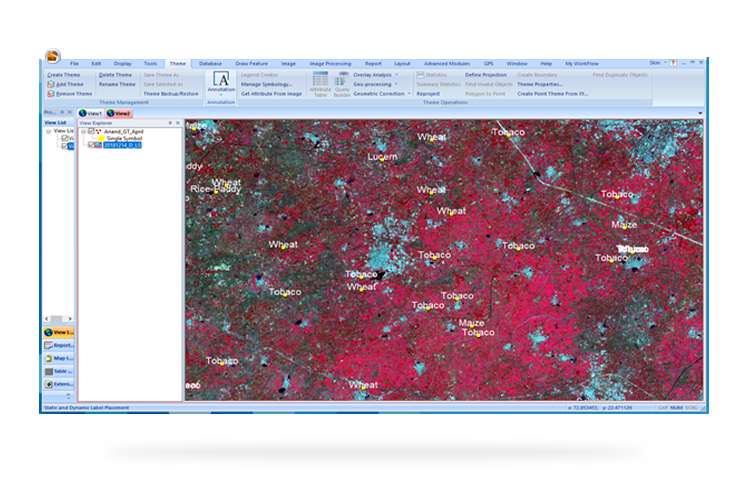
Task: Open the Overlay Analysis dropdown
Action: 396,75
